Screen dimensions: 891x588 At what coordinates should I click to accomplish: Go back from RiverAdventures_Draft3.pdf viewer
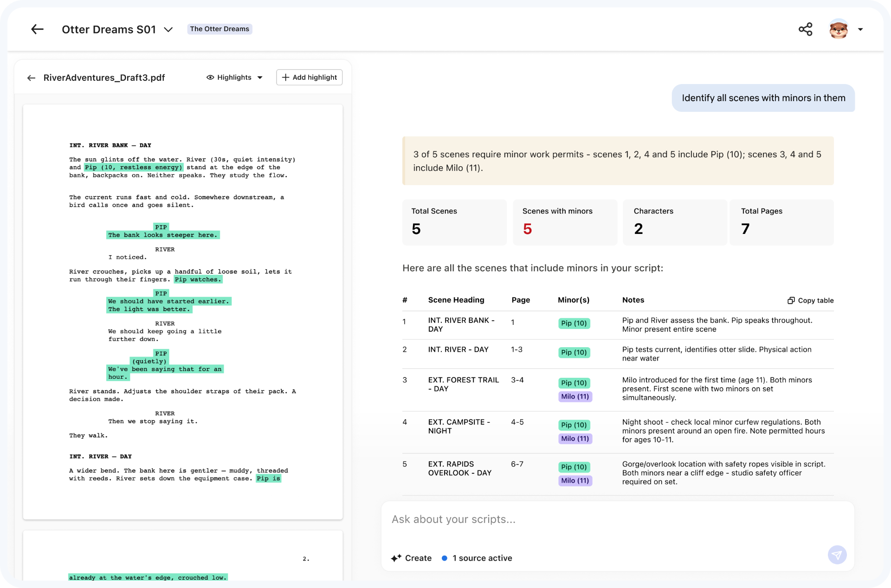(31, 78)
